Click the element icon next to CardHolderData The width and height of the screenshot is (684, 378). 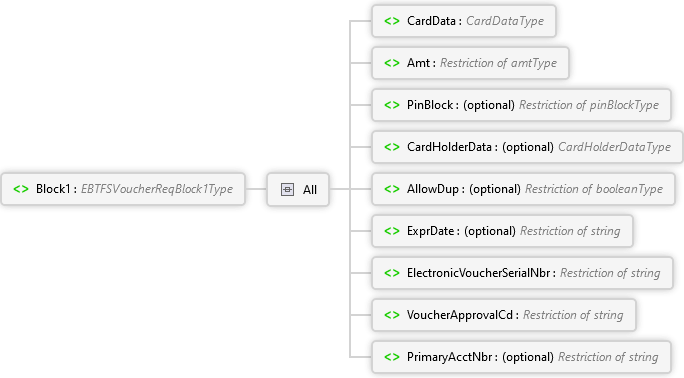click(392, 147)
